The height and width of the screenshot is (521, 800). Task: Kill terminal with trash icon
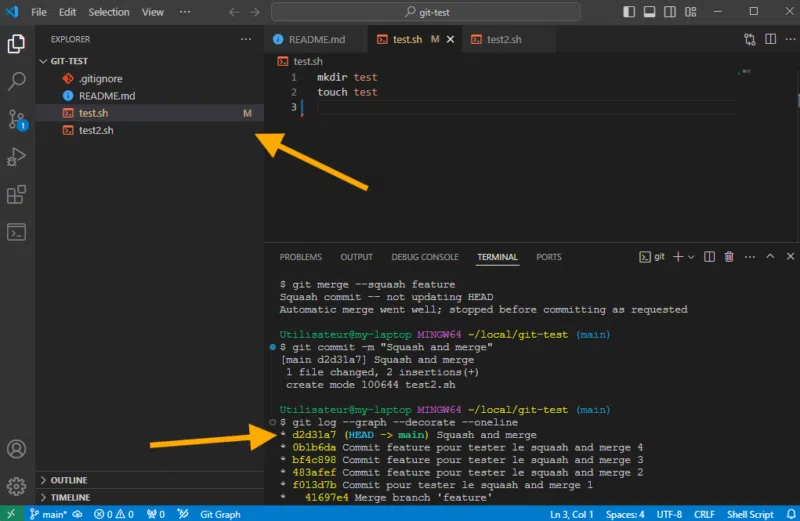[729, 257]
